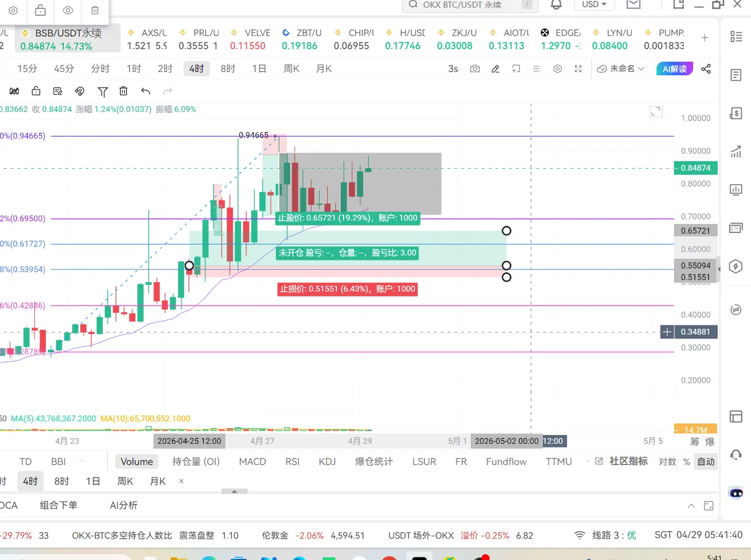Toggle 自动 auto scale
The height and width of the screenshot is (560, 751).
[x=706, y=462]
